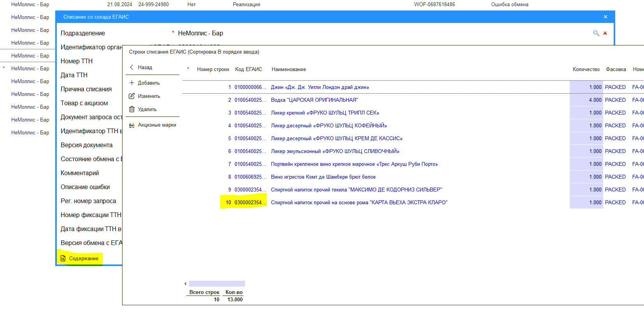
Task: Select row Ликер десертный «ФРУКО ШУЛЬЦ КОФЕЙНЫЙ»
Action: pos(413,126)
